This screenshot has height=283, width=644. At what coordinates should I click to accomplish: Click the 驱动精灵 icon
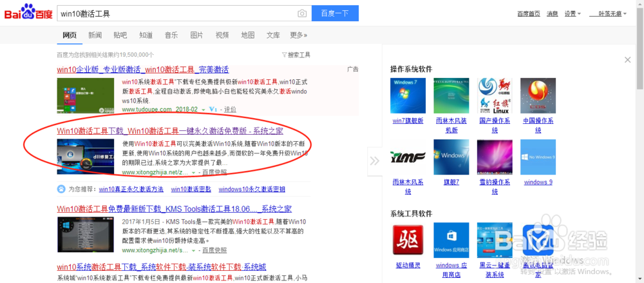tap(408, 240)
